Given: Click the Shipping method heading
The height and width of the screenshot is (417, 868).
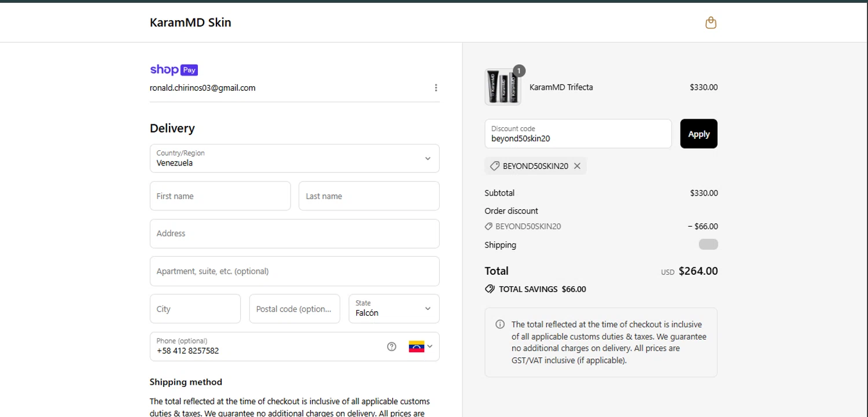Looking at the screenshot, I should [x=186, y=382].
